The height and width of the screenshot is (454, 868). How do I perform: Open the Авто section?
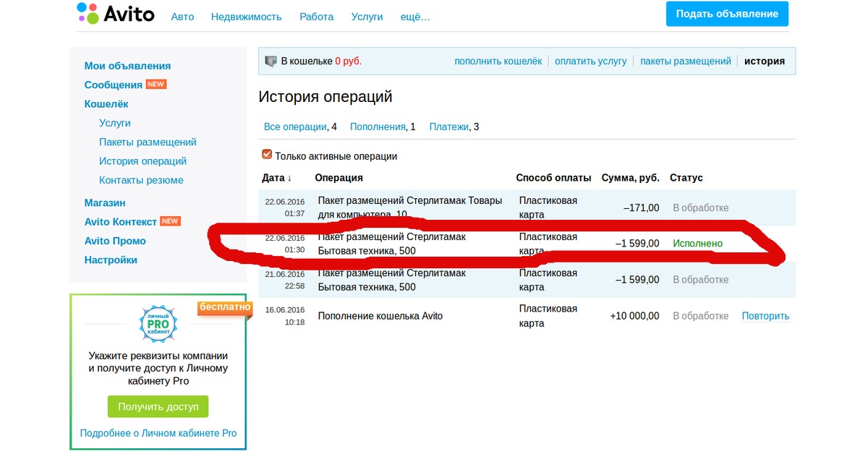182,16
